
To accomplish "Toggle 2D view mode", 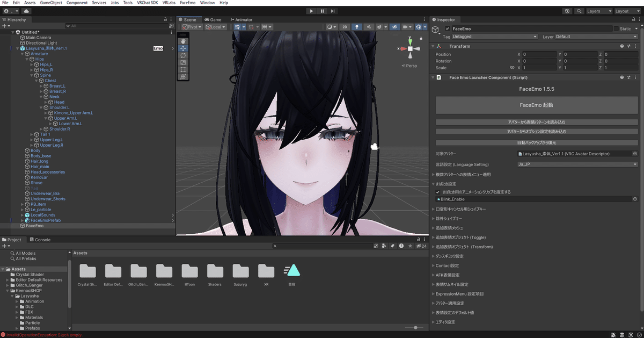I will 345,27.
